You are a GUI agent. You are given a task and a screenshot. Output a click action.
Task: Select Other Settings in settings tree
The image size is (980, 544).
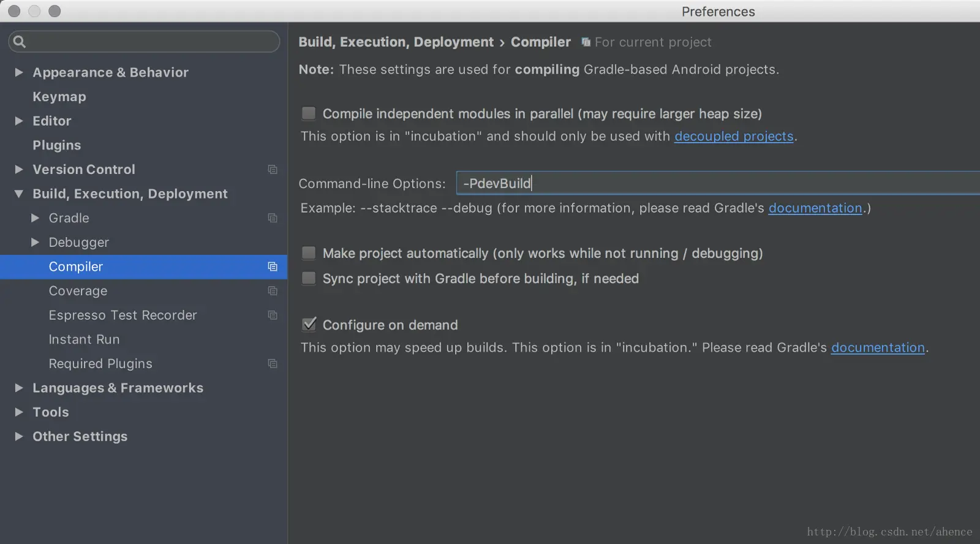tap(80, 436)
